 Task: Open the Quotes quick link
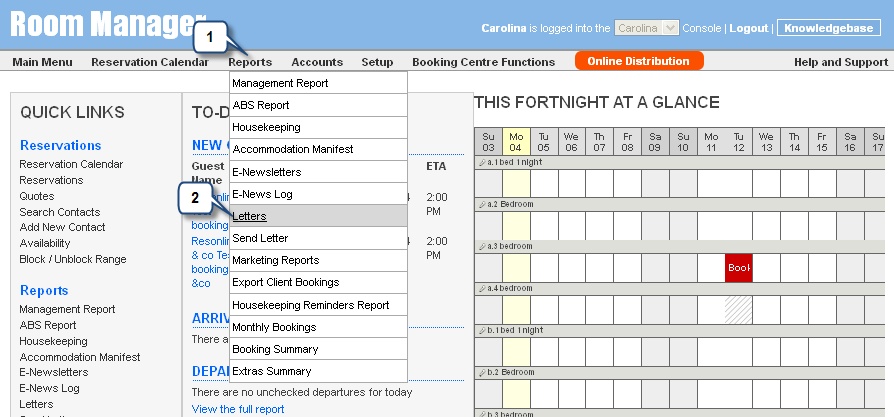tap(37, 196)
